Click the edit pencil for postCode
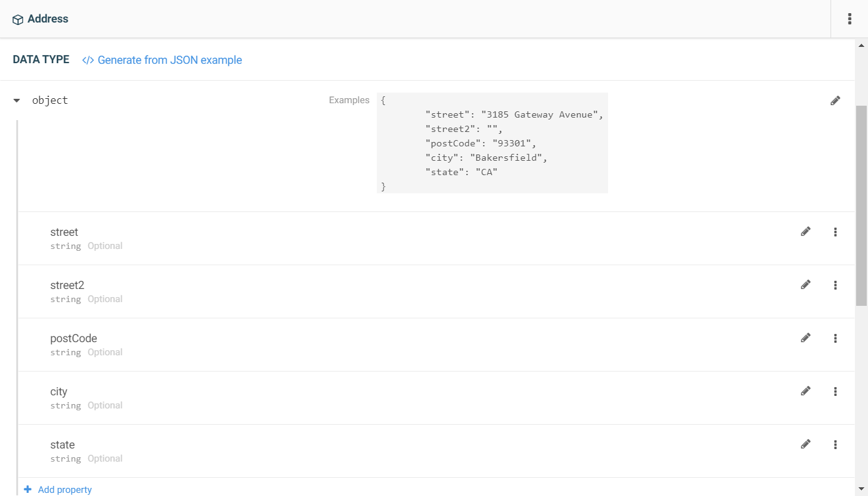Viewport: 868px width, 496px height. [806, 338]
